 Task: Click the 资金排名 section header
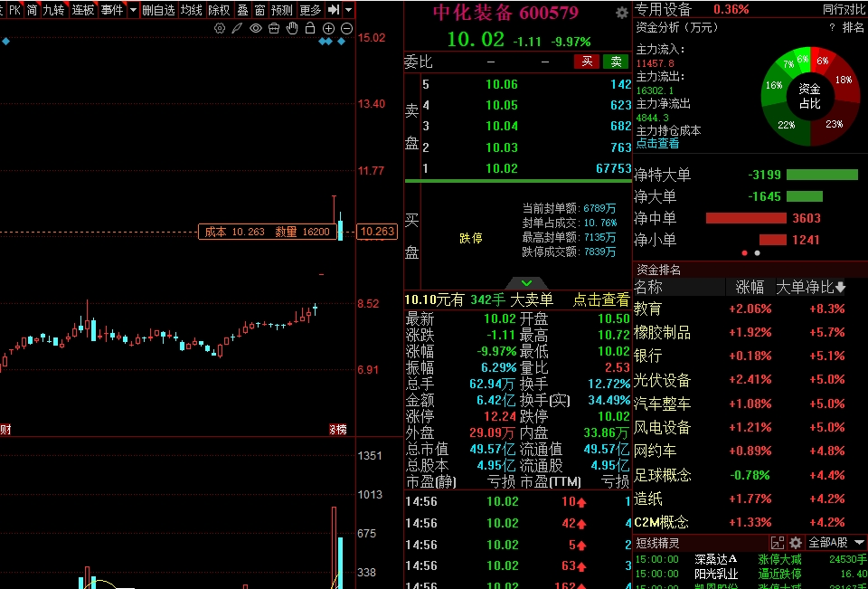[x=658, y=270]
